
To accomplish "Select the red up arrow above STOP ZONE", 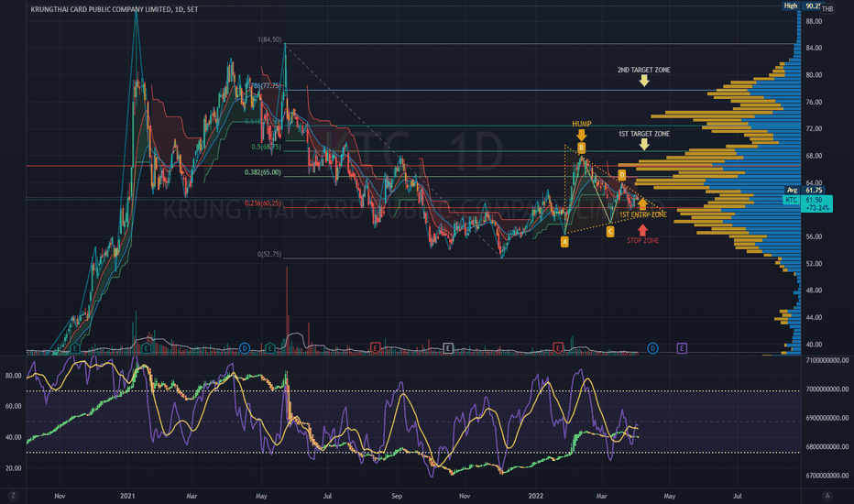I will [642, 230].
